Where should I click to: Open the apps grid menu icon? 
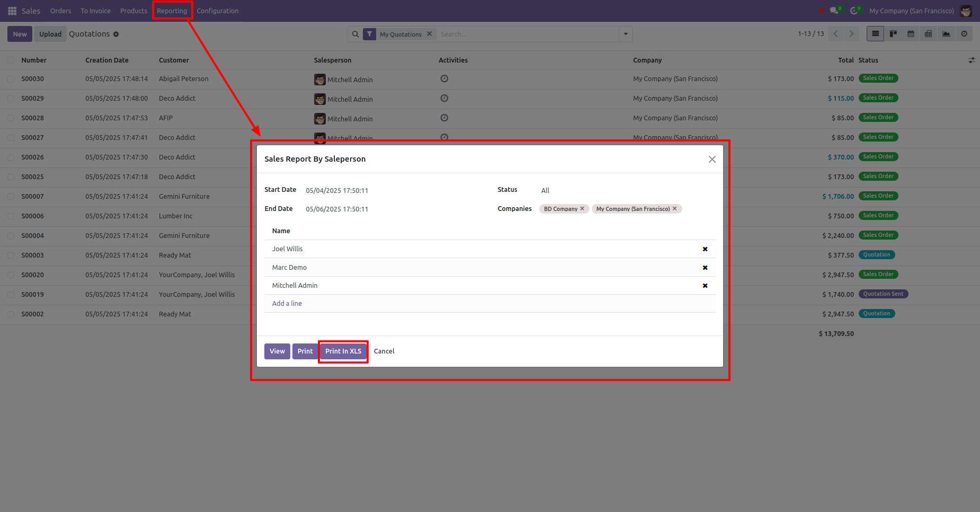tap(12, 11)
